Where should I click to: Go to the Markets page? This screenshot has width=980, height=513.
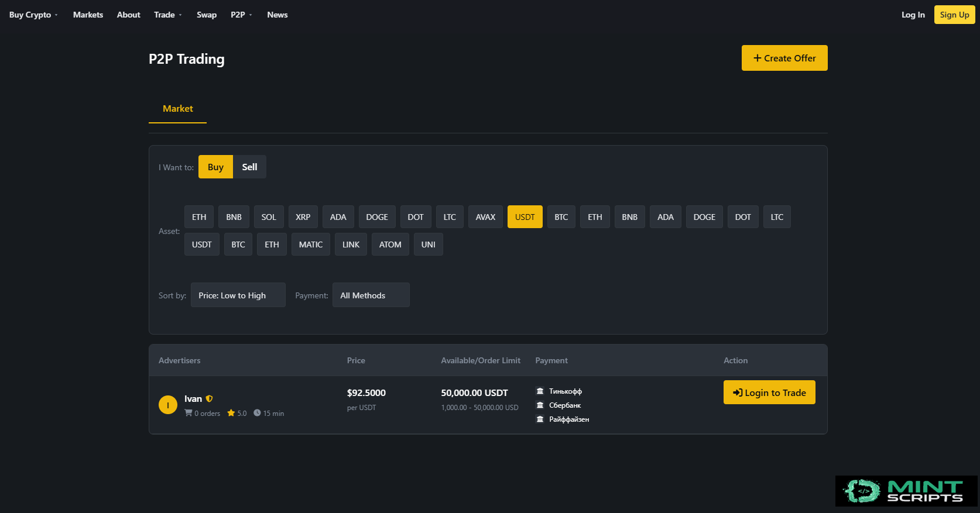tap(88, 15)
